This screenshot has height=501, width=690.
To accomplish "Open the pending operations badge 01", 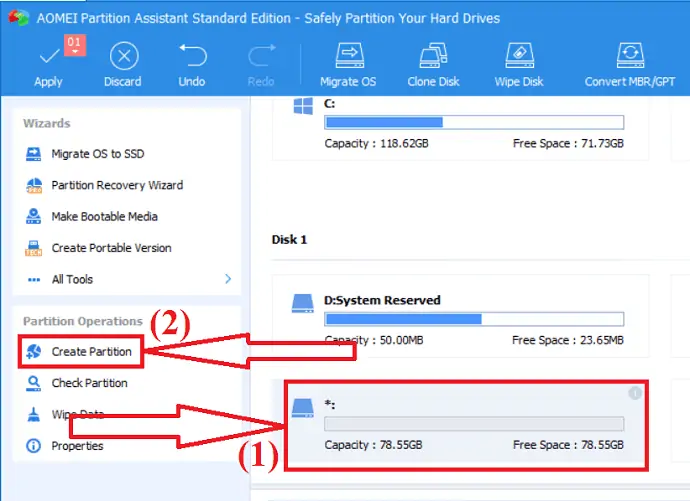I will tap(75, 45).
